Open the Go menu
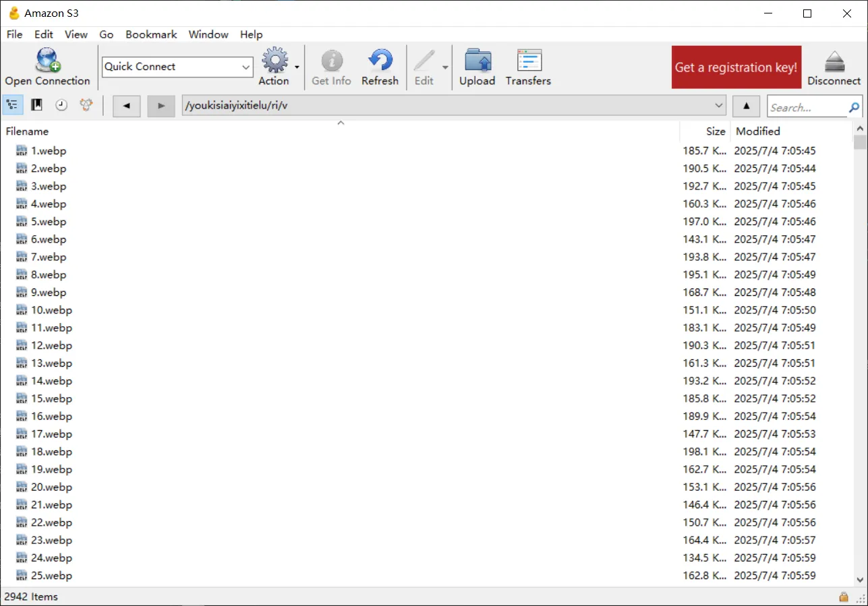Screen dimensions: 868x606 pyautogui.click(x=106, y=34)
